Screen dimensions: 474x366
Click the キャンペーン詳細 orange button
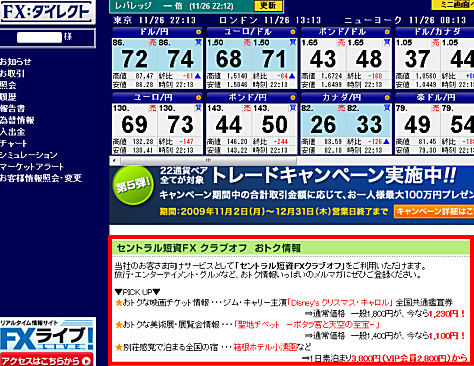(x=434, y=211)
